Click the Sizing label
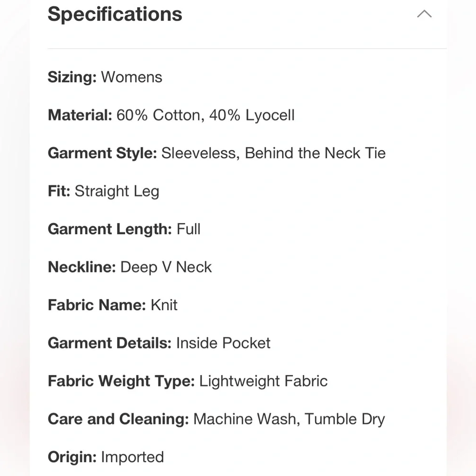476x476 pixels. pos(72,77)
